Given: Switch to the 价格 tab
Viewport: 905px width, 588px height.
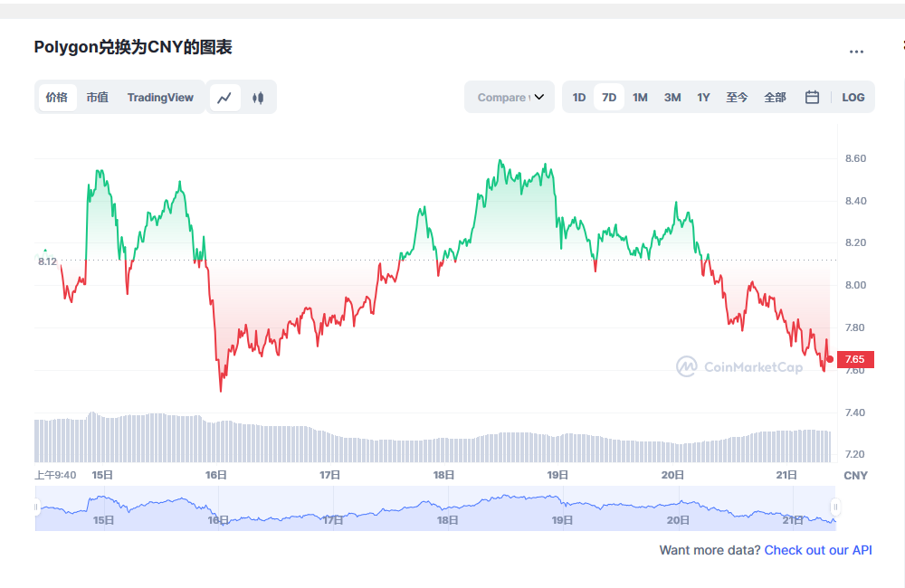Looking at the screenshot, I should (x=57, y=97).
